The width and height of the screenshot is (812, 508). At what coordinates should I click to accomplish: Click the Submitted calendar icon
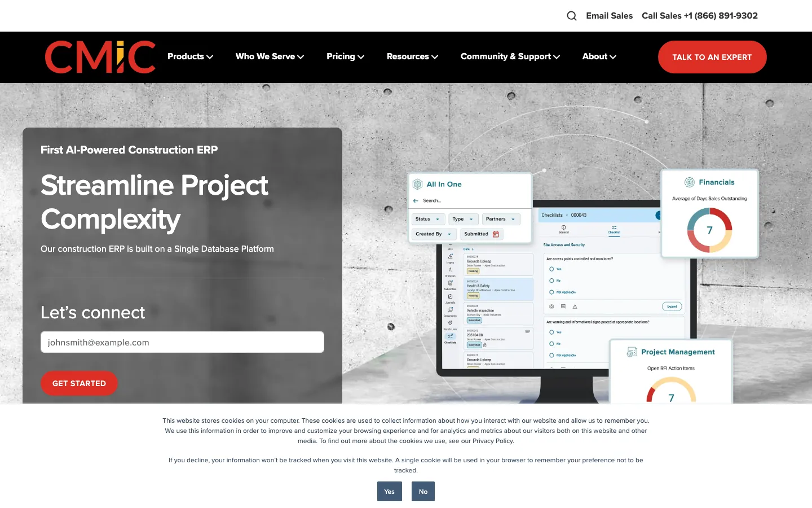pyautogui.click(x=496, y=234)
